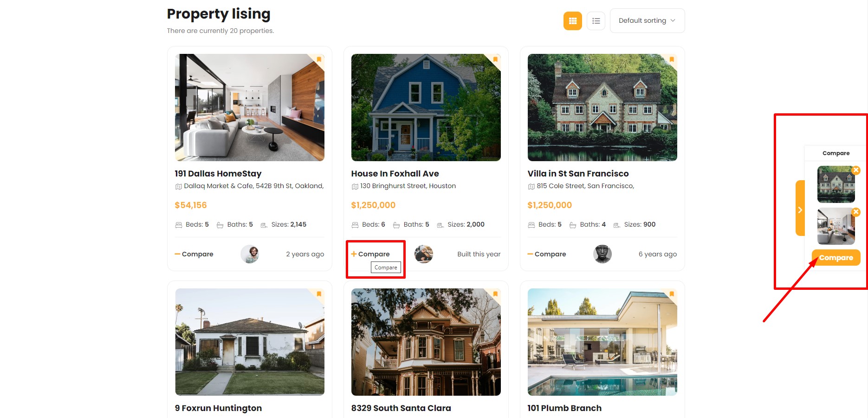
Task: Bookmark the House In Foxhall Ave listing
Action: coord(495,59)
